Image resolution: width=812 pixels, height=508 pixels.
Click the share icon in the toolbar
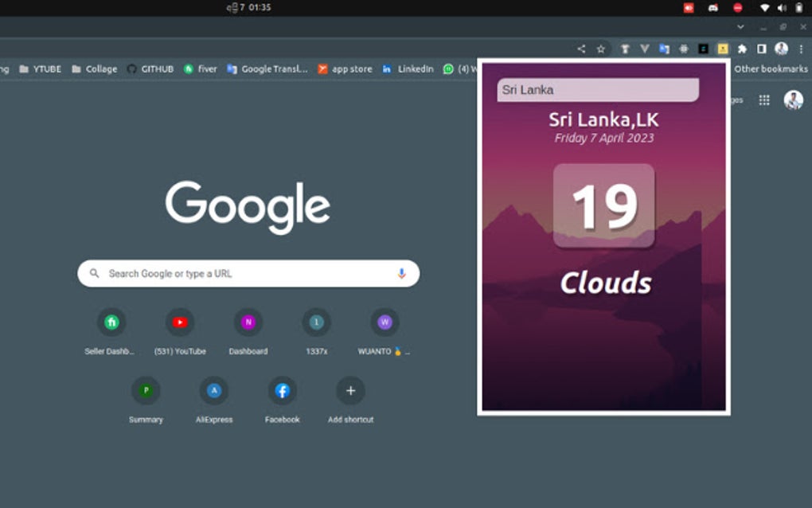point(580,48)
